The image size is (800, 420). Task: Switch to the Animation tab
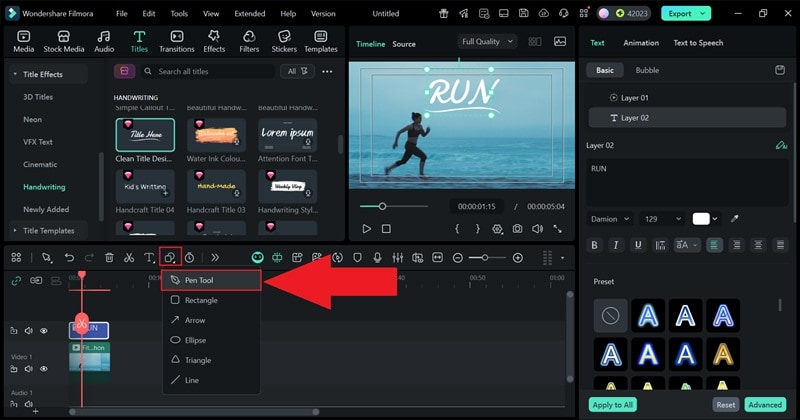pos(641,43)
